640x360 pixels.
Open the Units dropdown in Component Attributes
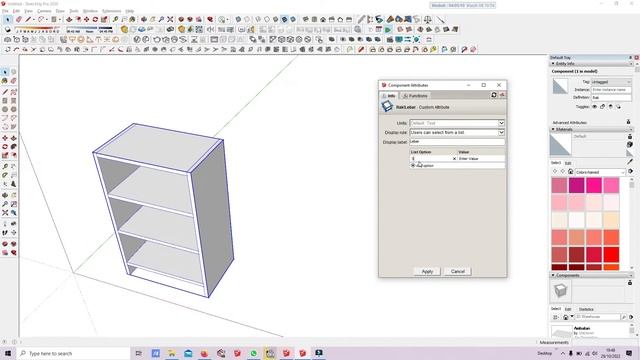[x=501, y=123]
